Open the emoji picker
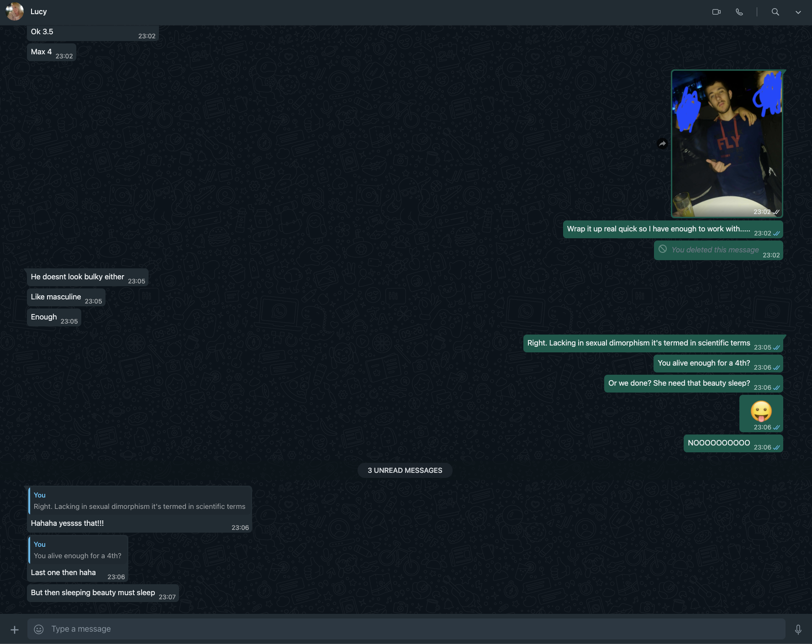The image size is (812, 644). (x=39, y=629)
